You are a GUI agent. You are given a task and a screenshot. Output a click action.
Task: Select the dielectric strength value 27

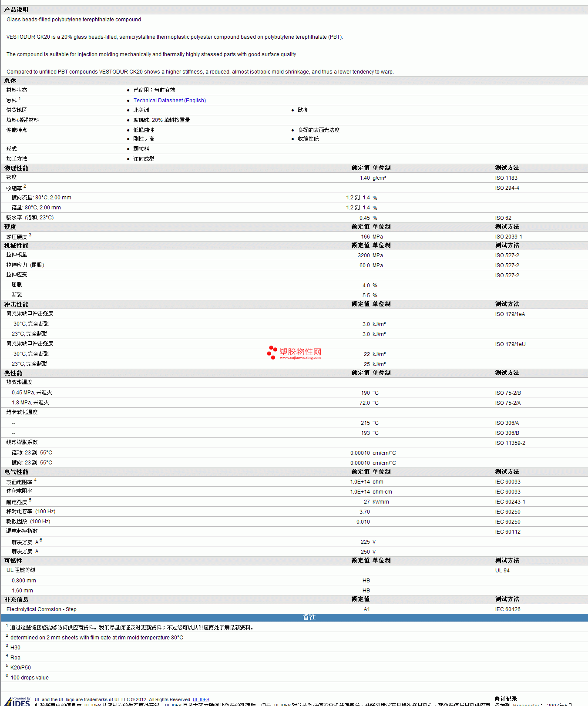pyautogui.click(x=367, y=502)
